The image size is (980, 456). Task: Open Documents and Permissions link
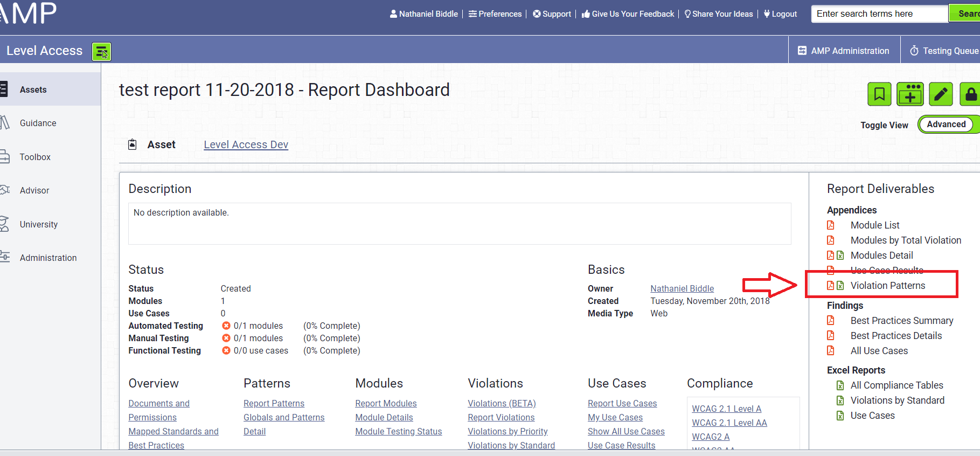159,410
